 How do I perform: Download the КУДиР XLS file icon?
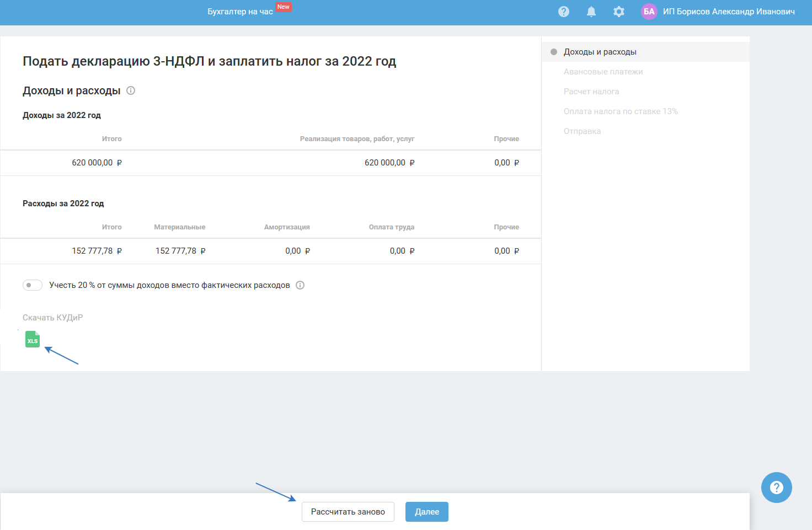click(33, 339)
